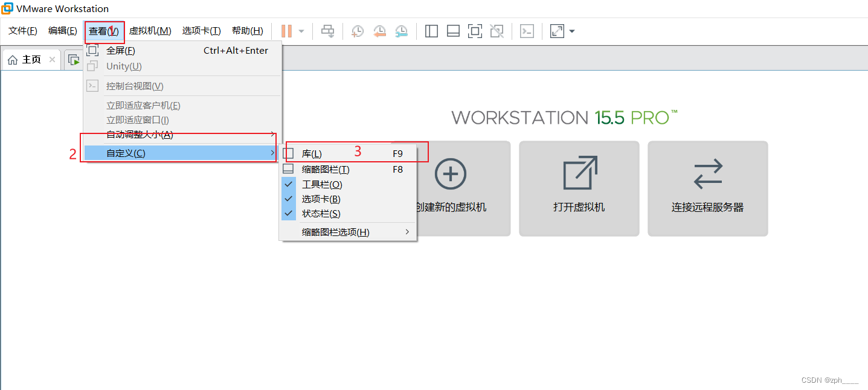Click the virtual machine tab next to 主页

click(73, 60)
